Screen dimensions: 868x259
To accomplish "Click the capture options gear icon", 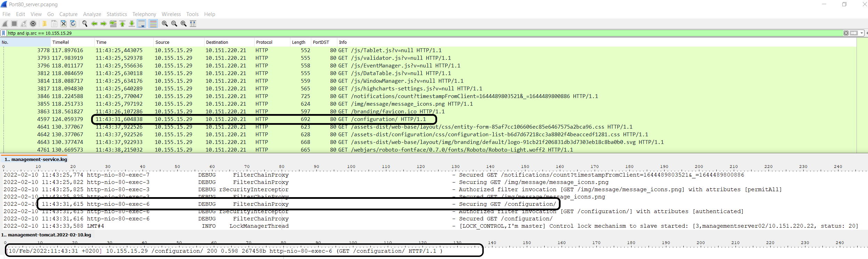I will tap(33, 24).
